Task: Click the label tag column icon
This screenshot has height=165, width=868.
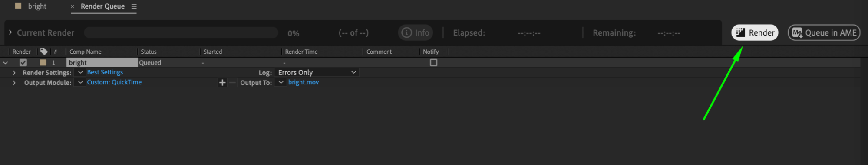Action: [x=44, y=52]
